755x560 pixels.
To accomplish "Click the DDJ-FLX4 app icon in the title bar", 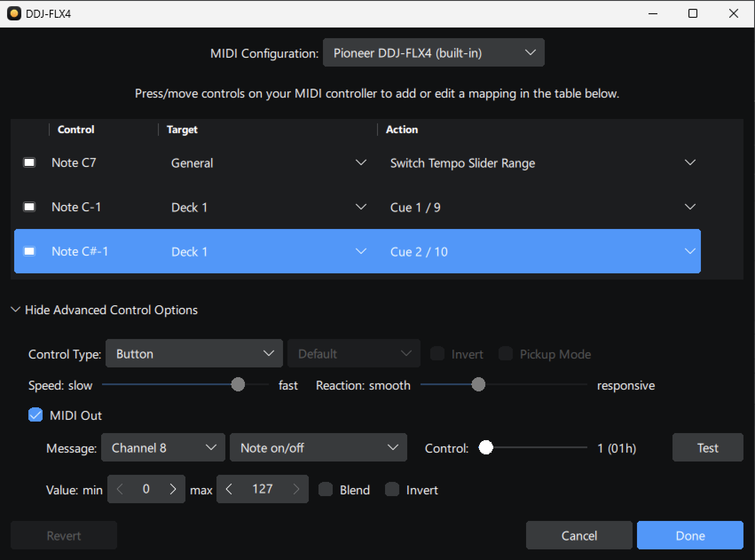I will (15, 14).
